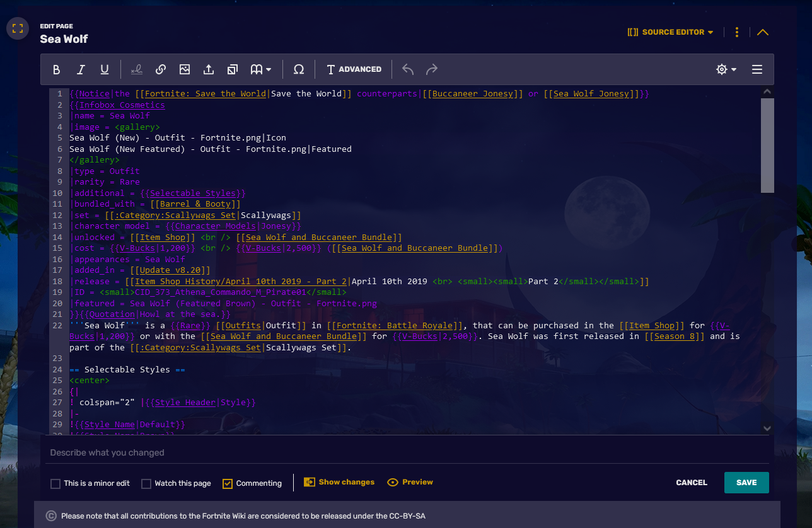Focus the 'Describe what you changed' field
Image resolution: width=812 pixels, height=528 pixels.
point(409,452)
